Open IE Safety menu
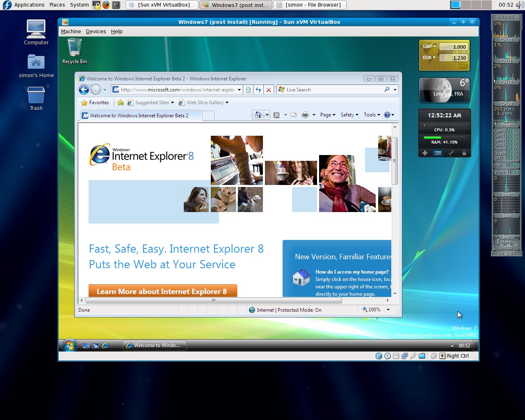Image resolution: width=525 pixels, height=420 pixels. click(x=349, y=115)
